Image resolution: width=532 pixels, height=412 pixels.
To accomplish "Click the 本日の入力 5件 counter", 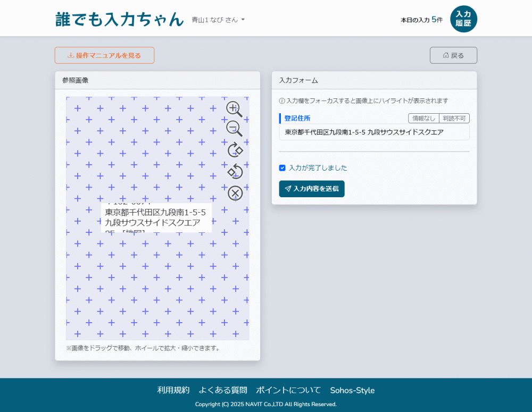I will point(421,19).
